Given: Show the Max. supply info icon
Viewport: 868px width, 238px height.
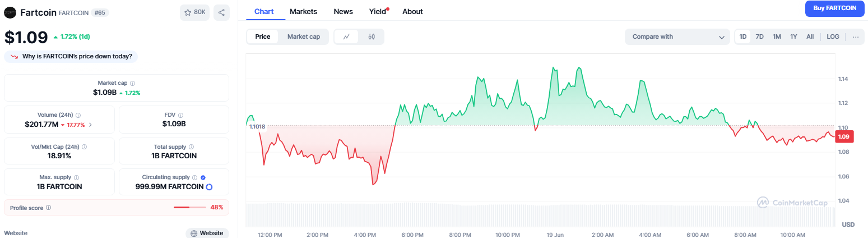Looking at the screenshot, I should click(x=76, y=177).
